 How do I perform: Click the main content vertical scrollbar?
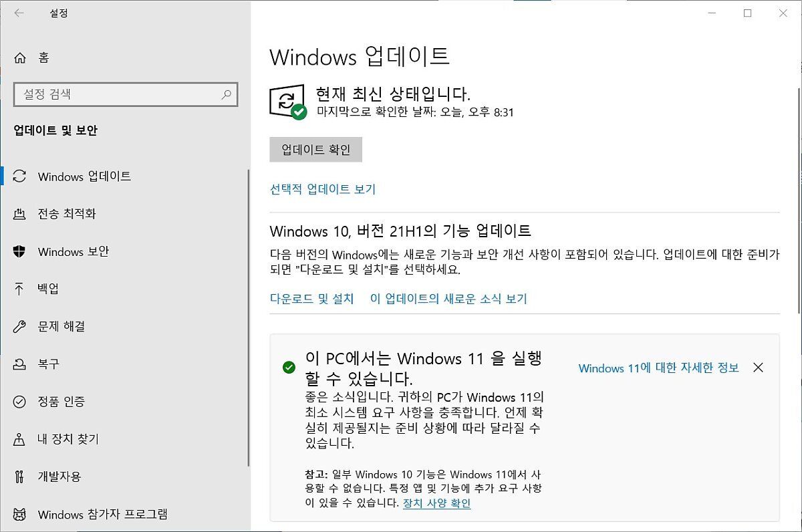(x=798, y=201)
